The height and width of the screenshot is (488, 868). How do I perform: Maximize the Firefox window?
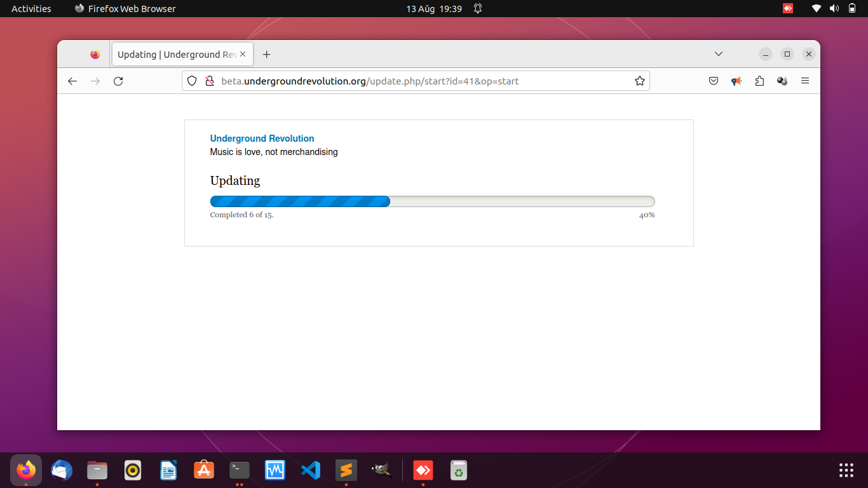point(787,54)
